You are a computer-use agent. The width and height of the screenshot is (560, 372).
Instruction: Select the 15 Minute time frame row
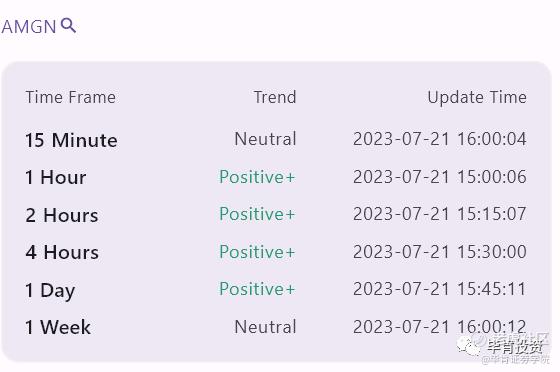tap(276, 139)
